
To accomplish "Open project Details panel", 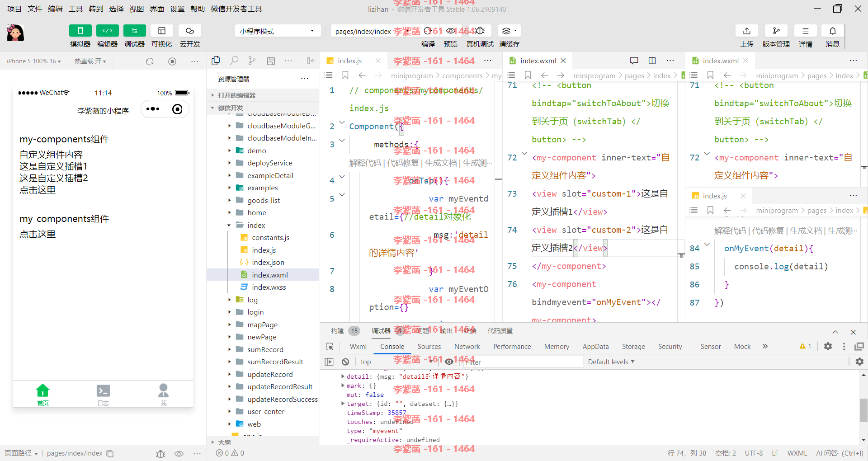I will point(806,31).
